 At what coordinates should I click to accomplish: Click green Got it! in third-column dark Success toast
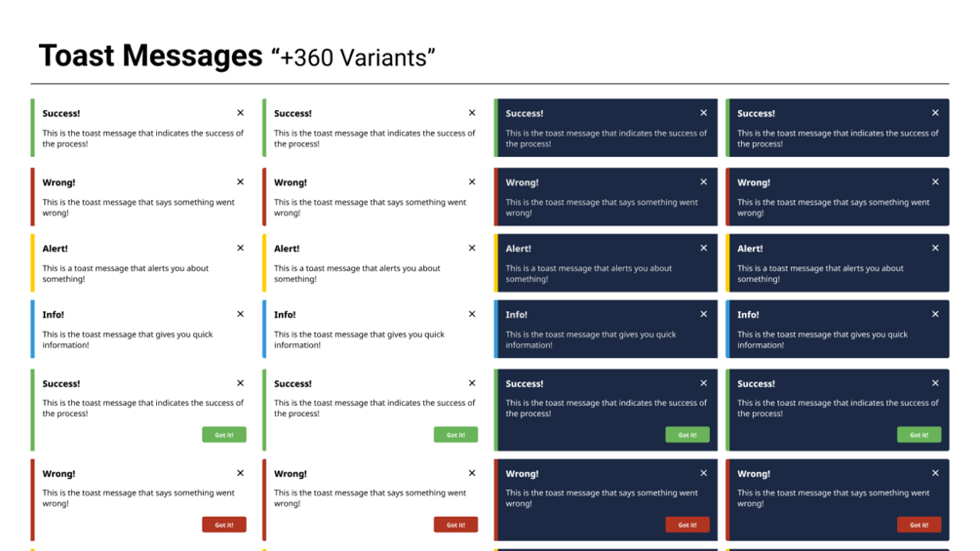[686, 435]
